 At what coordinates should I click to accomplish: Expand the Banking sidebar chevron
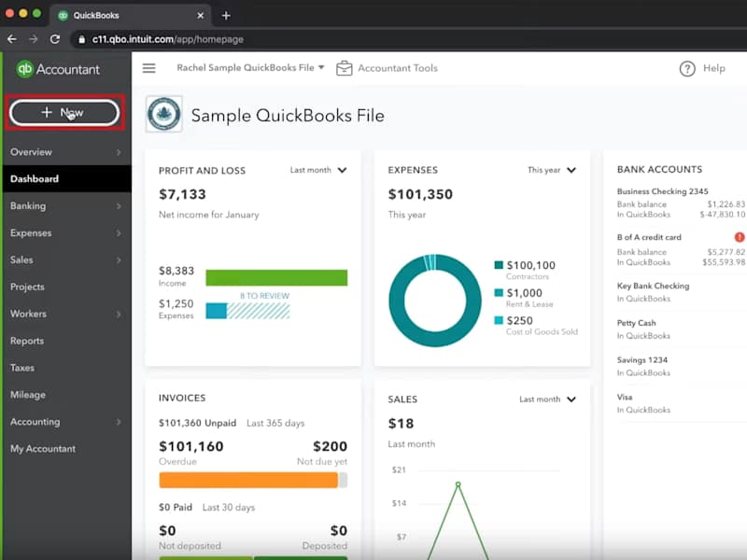pos(119,206)
